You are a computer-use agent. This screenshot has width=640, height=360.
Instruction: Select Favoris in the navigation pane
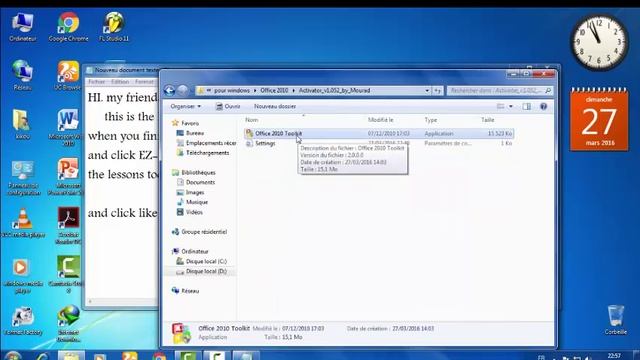185,123
